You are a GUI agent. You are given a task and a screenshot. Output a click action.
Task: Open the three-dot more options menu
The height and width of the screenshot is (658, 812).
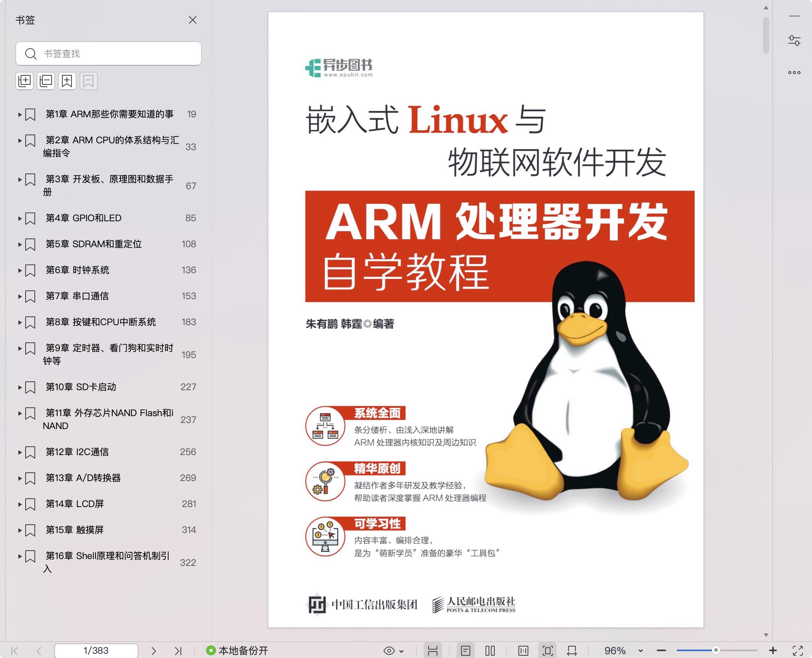coord(794,73)
